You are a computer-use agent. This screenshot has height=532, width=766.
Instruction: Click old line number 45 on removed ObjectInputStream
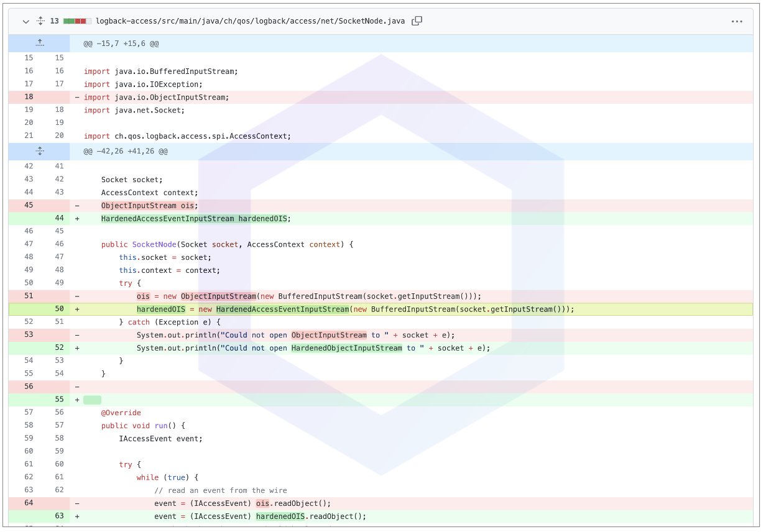[29, 205]
